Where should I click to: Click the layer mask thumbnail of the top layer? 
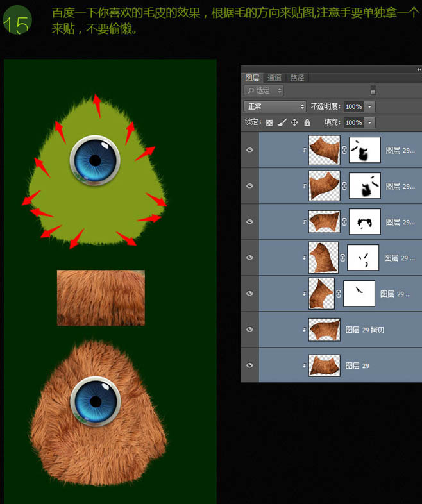[x=364, y=150]
